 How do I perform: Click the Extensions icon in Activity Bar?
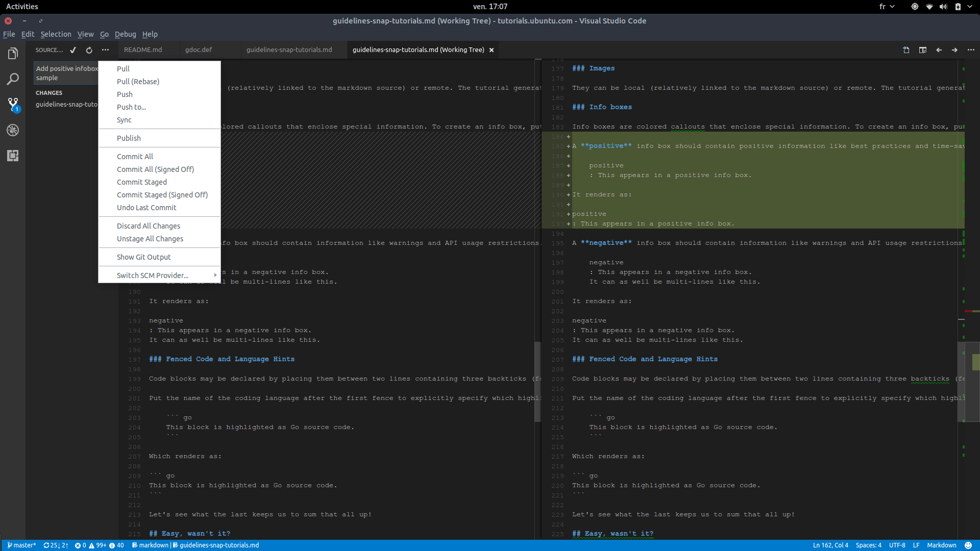click(x=12, y=156)
